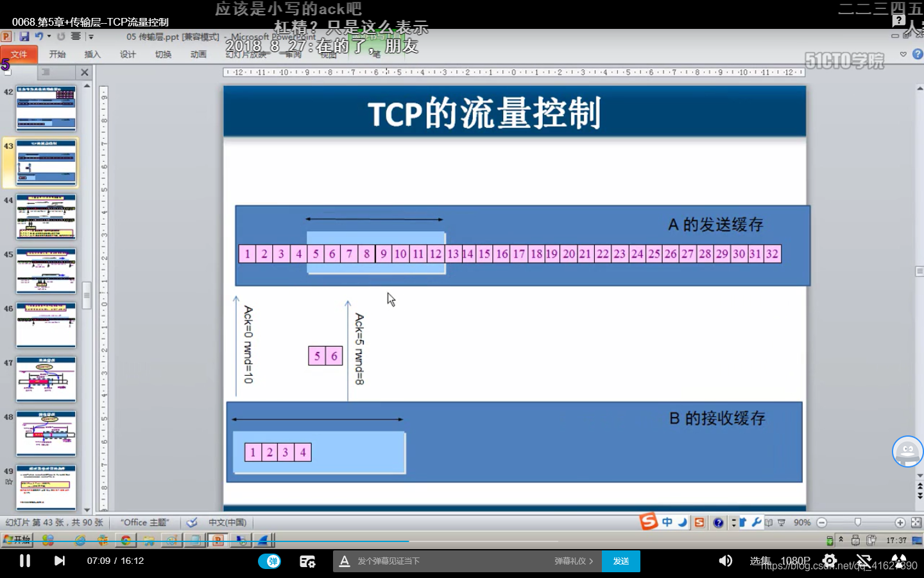Switch to the 插入 ribbon tab

click(92, 55)
